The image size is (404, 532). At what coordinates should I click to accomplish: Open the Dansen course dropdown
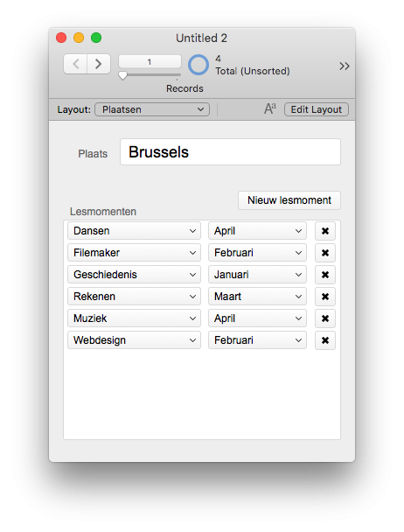(134, 231)
